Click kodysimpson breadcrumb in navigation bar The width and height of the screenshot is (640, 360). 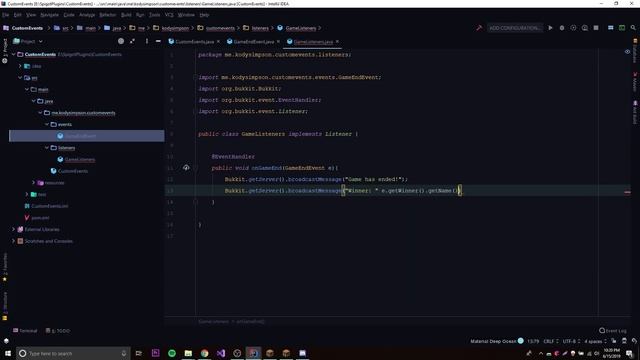[x=175, y=28]
